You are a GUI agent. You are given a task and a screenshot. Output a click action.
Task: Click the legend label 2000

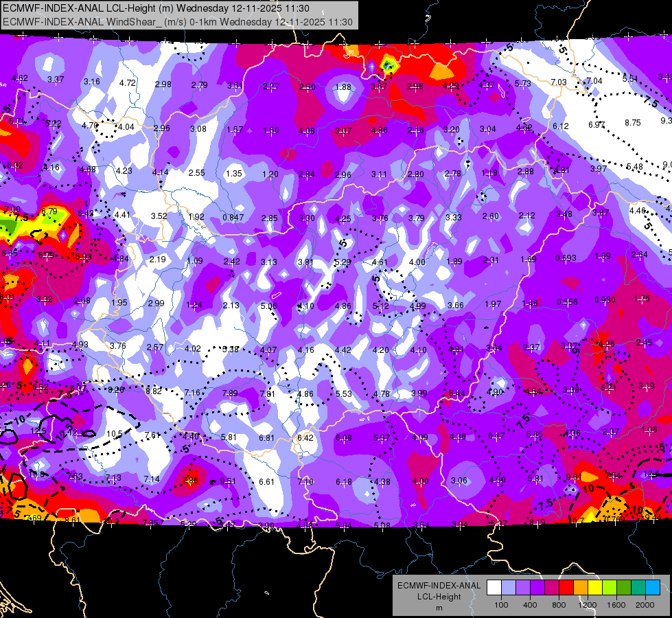(645, 605)
